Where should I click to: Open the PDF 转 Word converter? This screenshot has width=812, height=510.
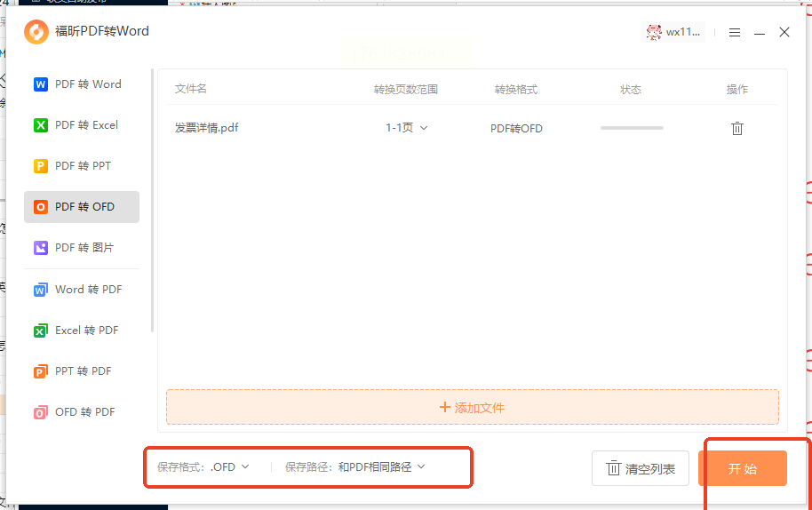(82, 84)
